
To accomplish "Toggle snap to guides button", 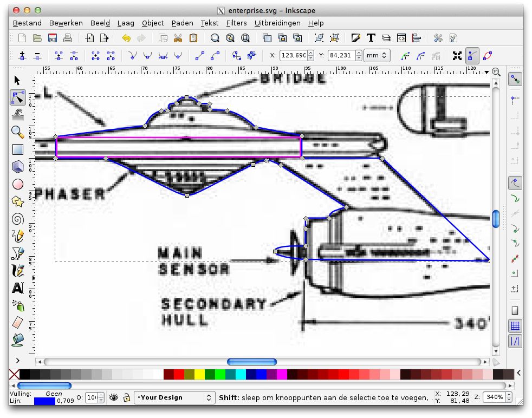I will (515, 341).
